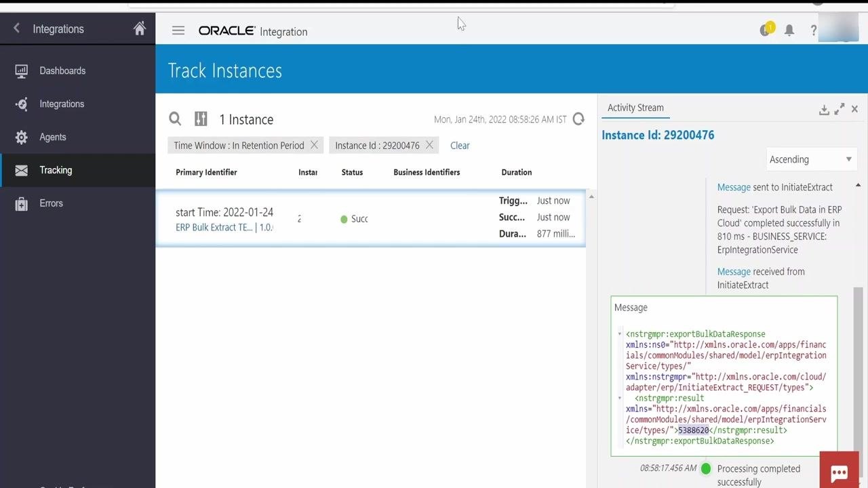Open Message link sent to InitiateExtract

[x=734, y=187]
